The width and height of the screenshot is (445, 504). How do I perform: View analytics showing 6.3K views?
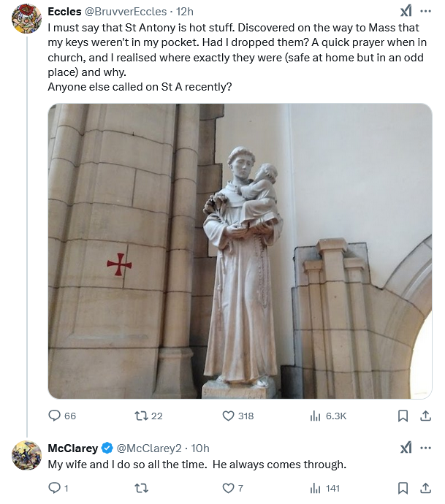click(316, 416)
